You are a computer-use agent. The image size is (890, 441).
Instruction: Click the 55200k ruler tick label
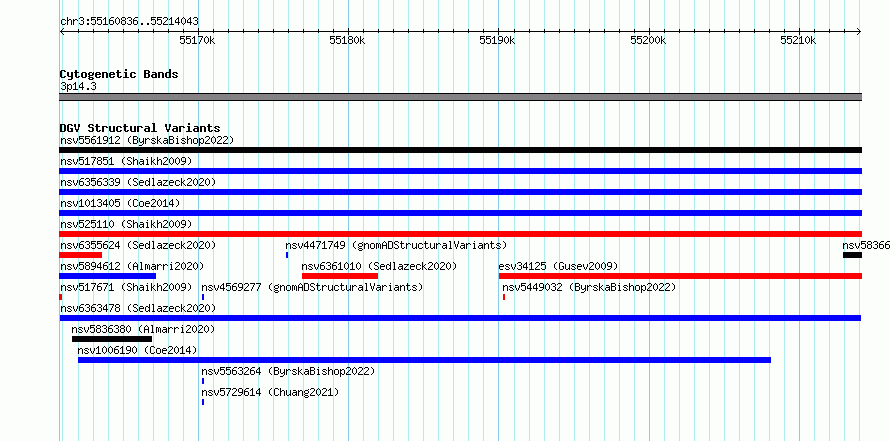(x=648, y=40)
